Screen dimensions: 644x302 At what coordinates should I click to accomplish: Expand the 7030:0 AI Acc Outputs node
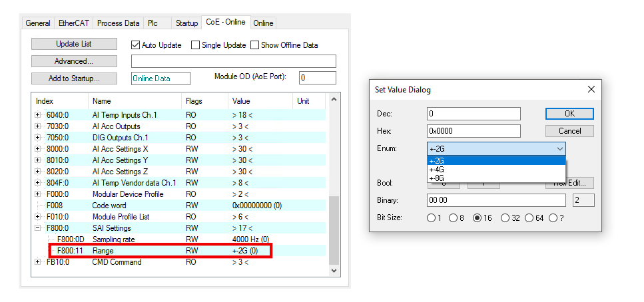[x=38, y=126]
